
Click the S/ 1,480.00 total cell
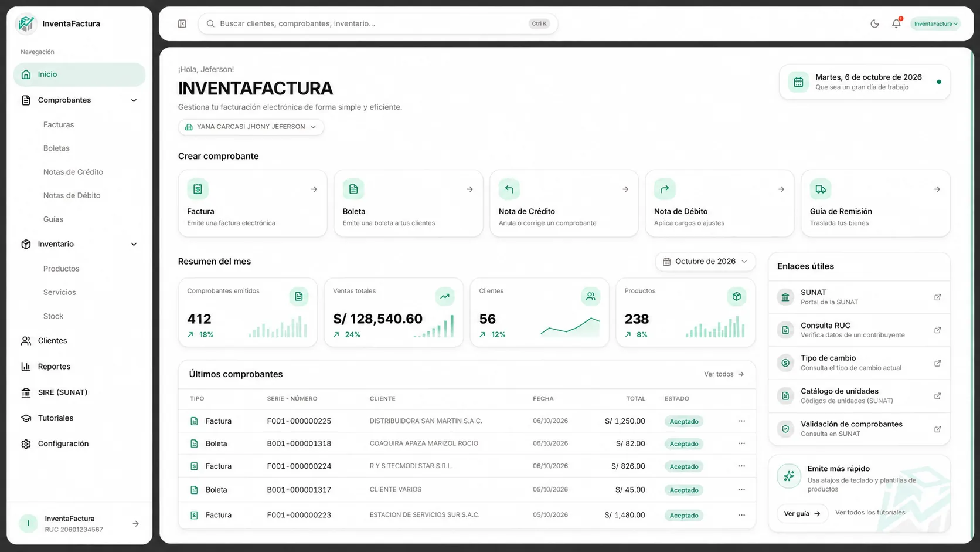click(x=625, y=515)
